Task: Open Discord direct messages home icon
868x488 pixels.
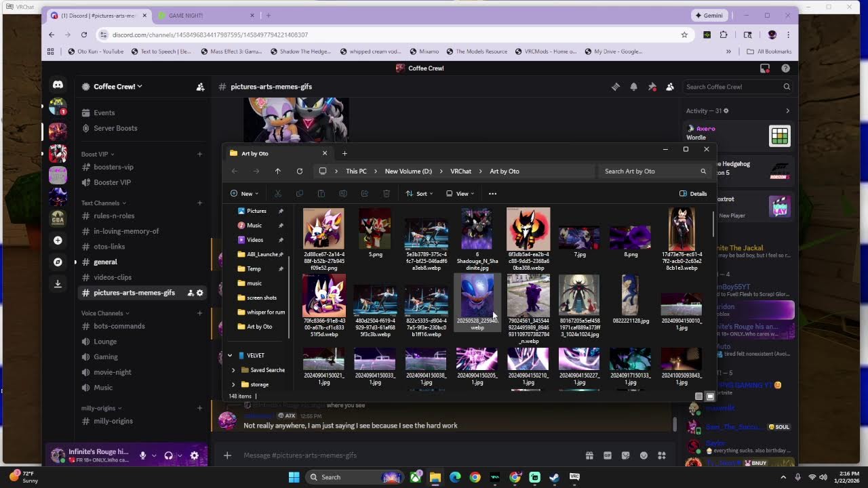Action: tap(58, 85)
